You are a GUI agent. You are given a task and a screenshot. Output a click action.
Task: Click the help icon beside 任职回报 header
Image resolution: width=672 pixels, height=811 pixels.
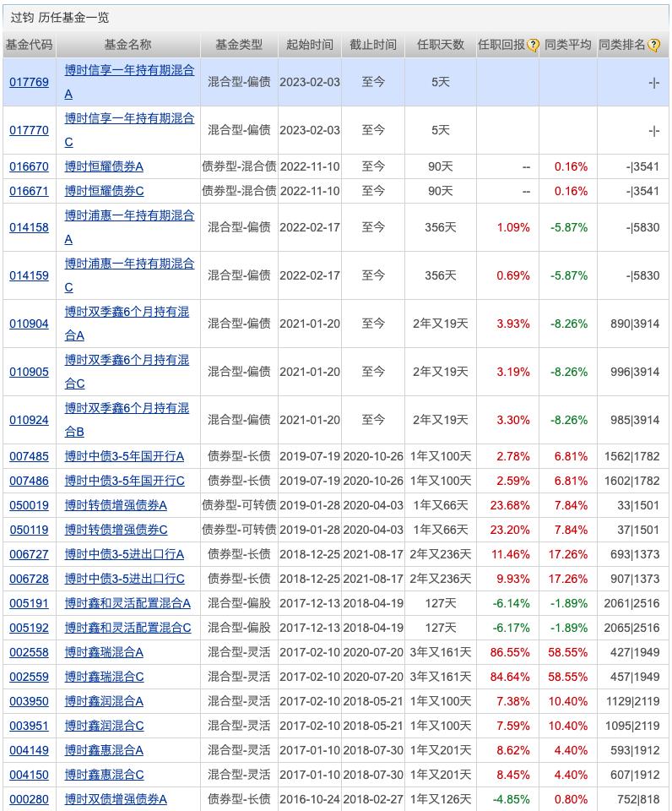pyautogui.click(x=533, y=45)
